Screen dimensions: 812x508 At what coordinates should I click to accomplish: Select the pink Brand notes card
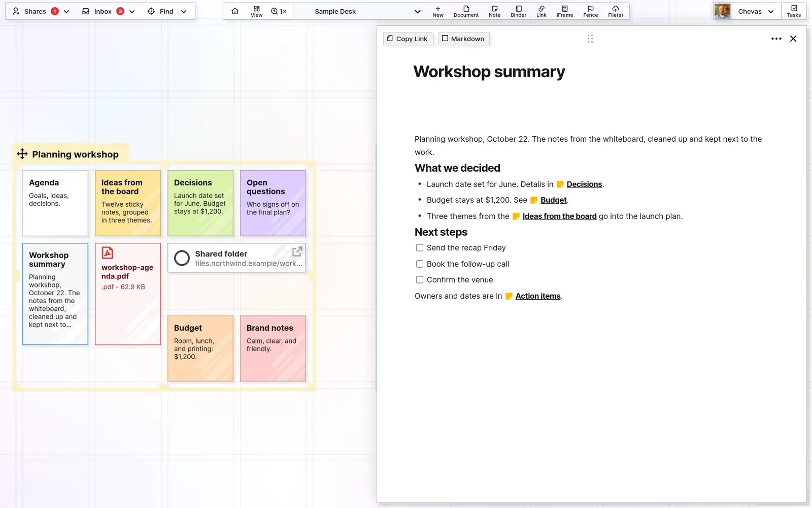point(273,348)
